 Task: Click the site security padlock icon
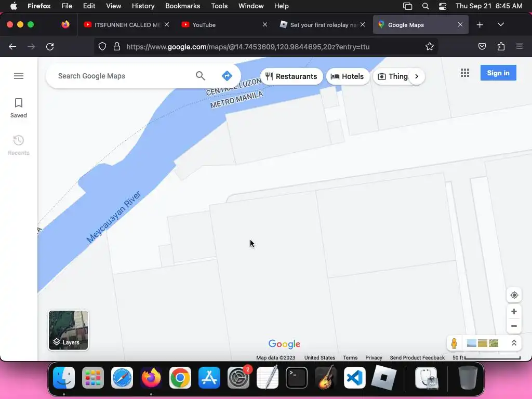pyautogui.click(x=117, y=46)
